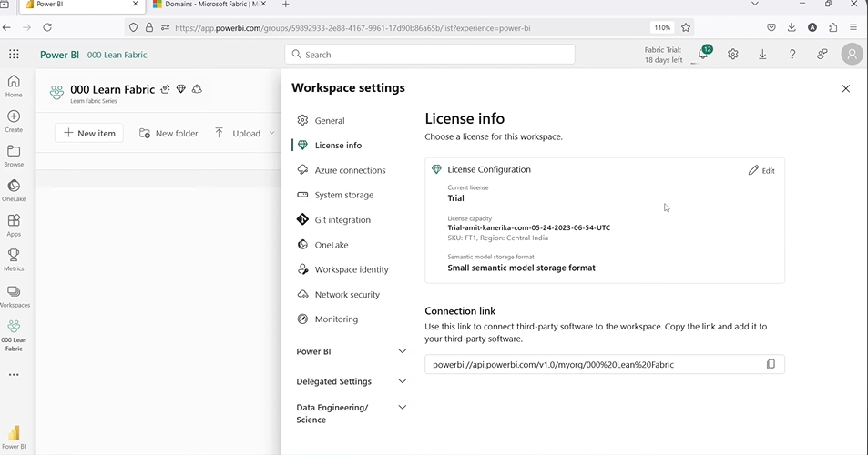Viewport: 868px width, 455px height.
Task: Open Browse in left navigation
Action: [14, 156]
